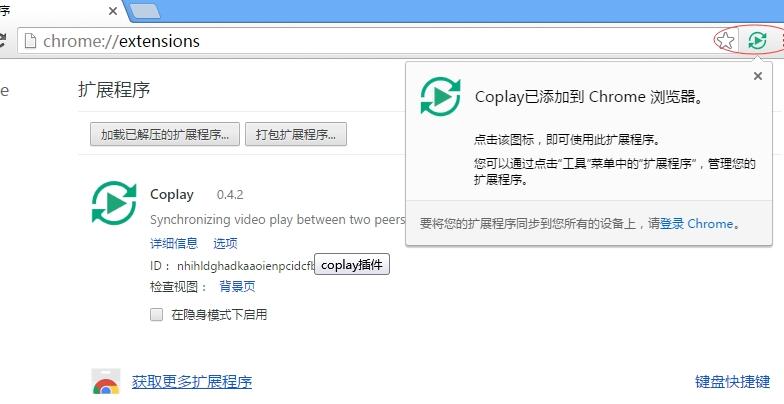Inspect the 背景页 view link
784x404 pixels.
point(237,286)
